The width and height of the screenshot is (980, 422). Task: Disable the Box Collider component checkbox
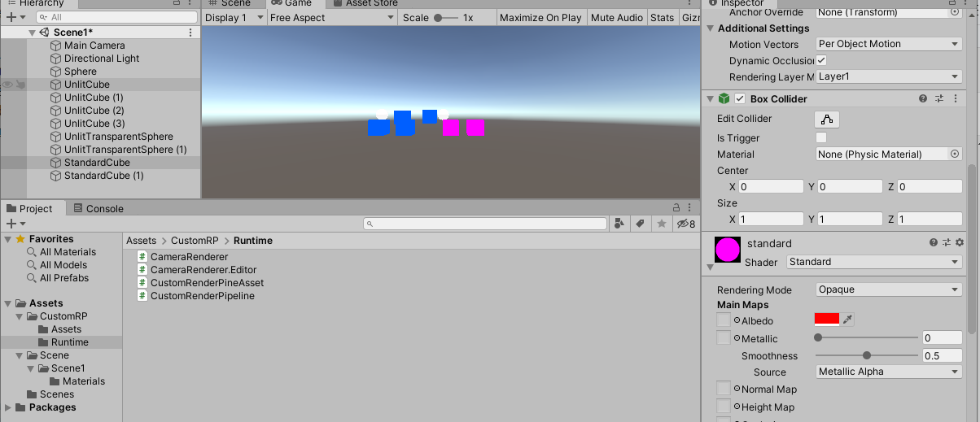pyautogui.click(x=740, y=98)
